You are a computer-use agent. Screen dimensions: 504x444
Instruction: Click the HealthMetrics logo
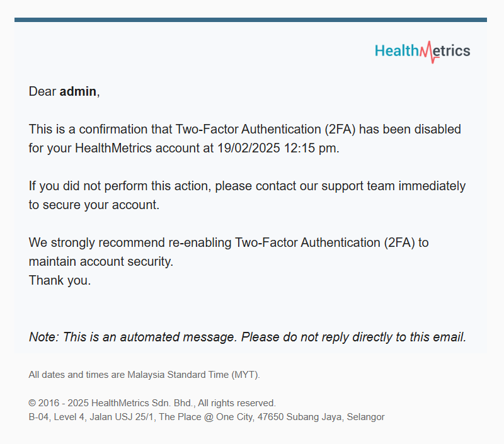(422, 51)
